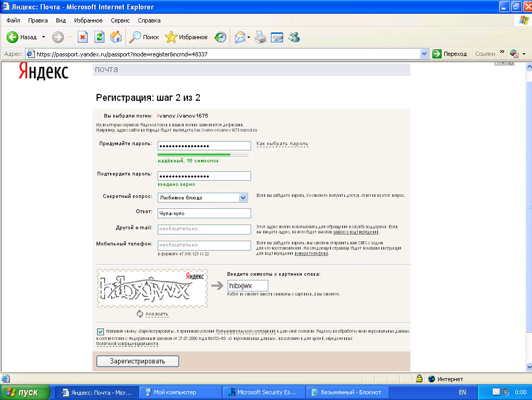Focus the Подтвердите пароль field
532x400 pixels.
coord(204,176)
